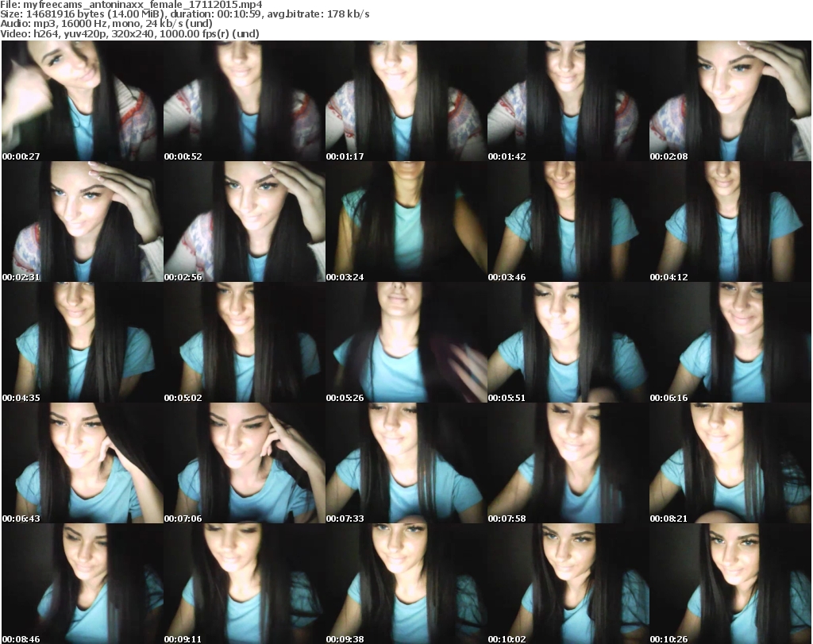The width and height of the screenshot is (813, 644).
Task: Click the Size and duration info line
Action: (184, 14)
